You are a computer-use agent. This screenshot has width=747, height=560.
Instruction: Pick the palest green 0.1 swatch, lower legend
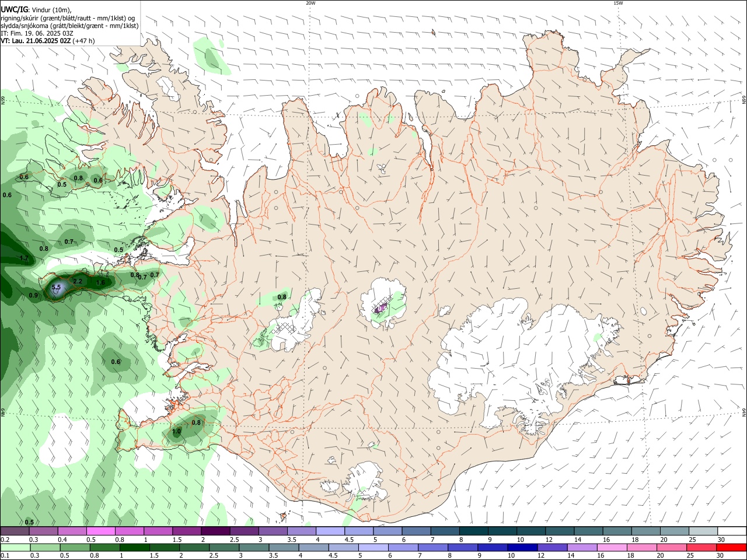[x=15, y=547]
